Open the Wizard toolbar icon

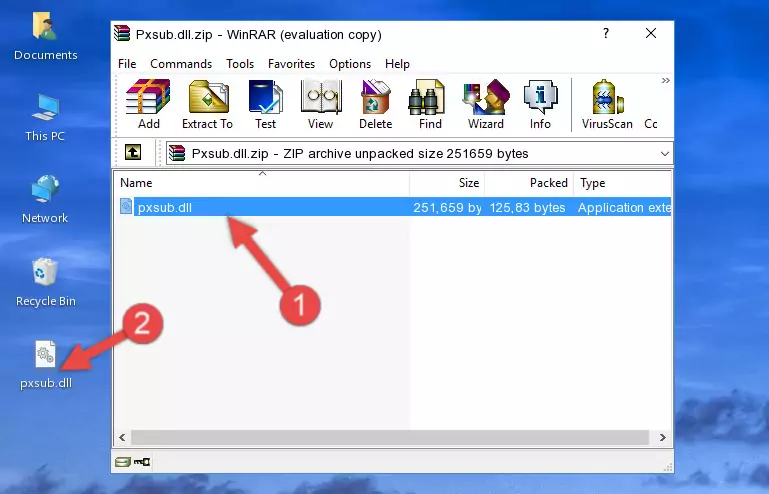pyautogui.click(x=486, y=104)
